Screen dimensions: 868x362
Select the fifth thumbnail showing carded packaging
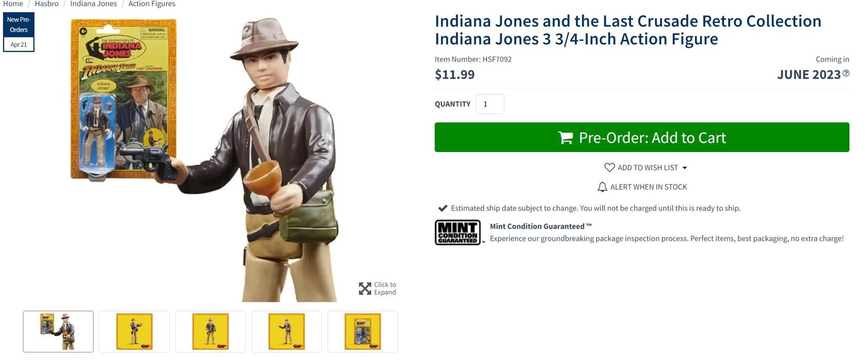pyautogui.click(x=362, y=332)
